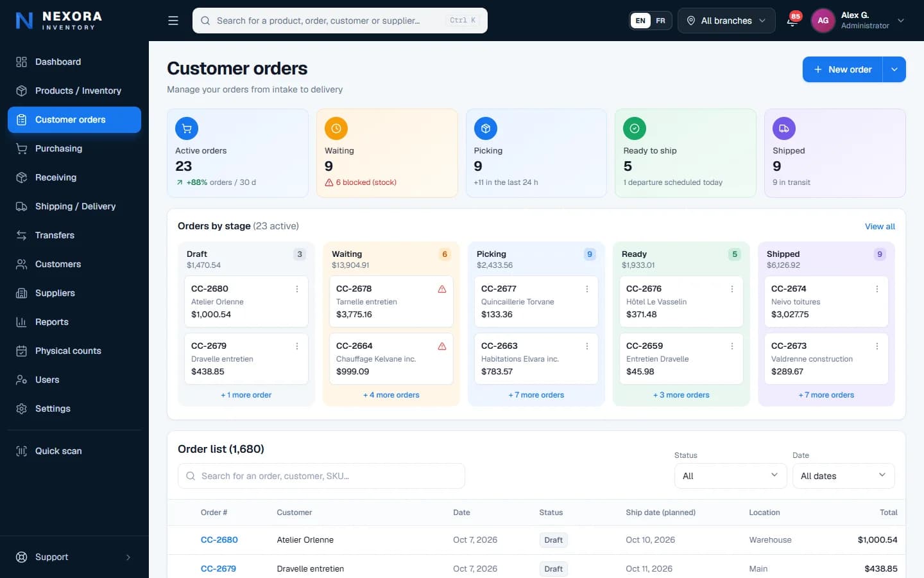The image size is (924, 578).
Task: Open the kebab menu on order CC-2674
Action: pyautogui.click(x=877, y=289)
